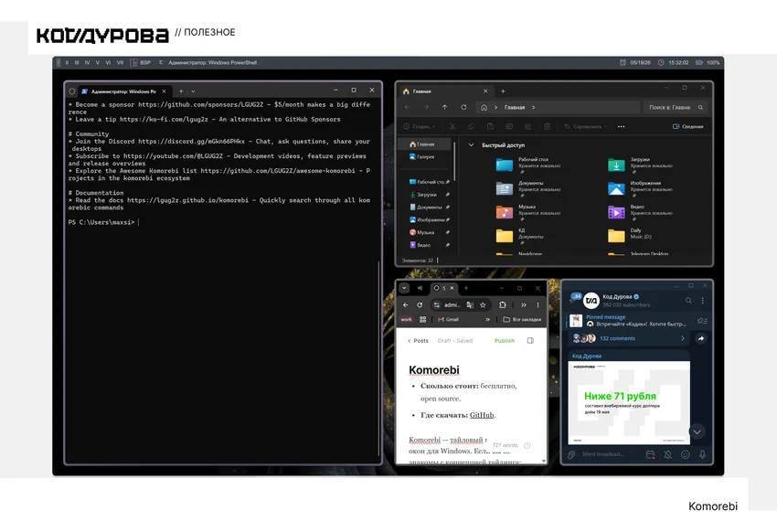The width and height of the screenshot is (777, 532).
Task: Toggle the editor settings sidebar icon
Action: tap(530, 341)
